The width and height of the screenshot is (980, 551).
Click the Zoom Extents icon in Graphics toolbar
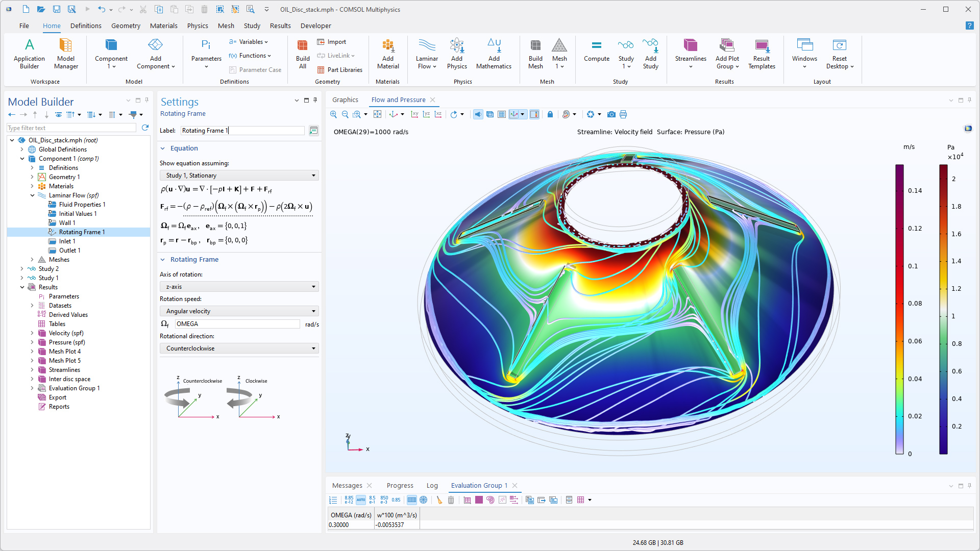click(377, 114)
